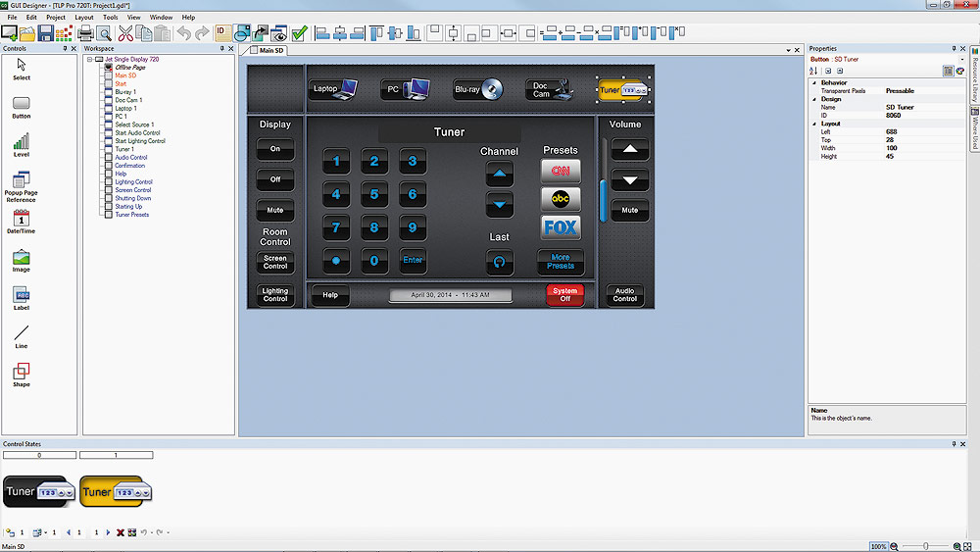Click the Undo arrow in main toolbar
This screenshot has height=552, width=980.
pos(183,33)
